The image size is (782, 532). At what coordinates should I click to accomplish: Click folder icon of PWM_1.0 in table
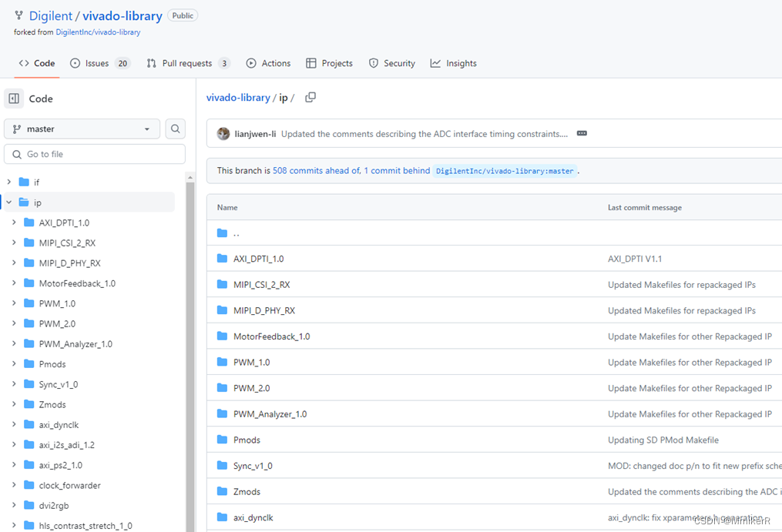pyautogui.click(x=223, y=362)
